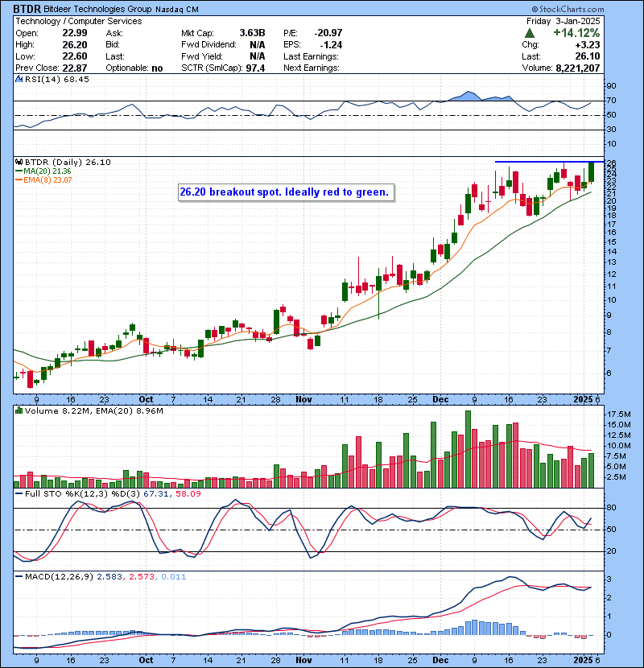644x668 pixels.
Task: Click the 70 level label on the RSI axis
Action: coord(611,101)
